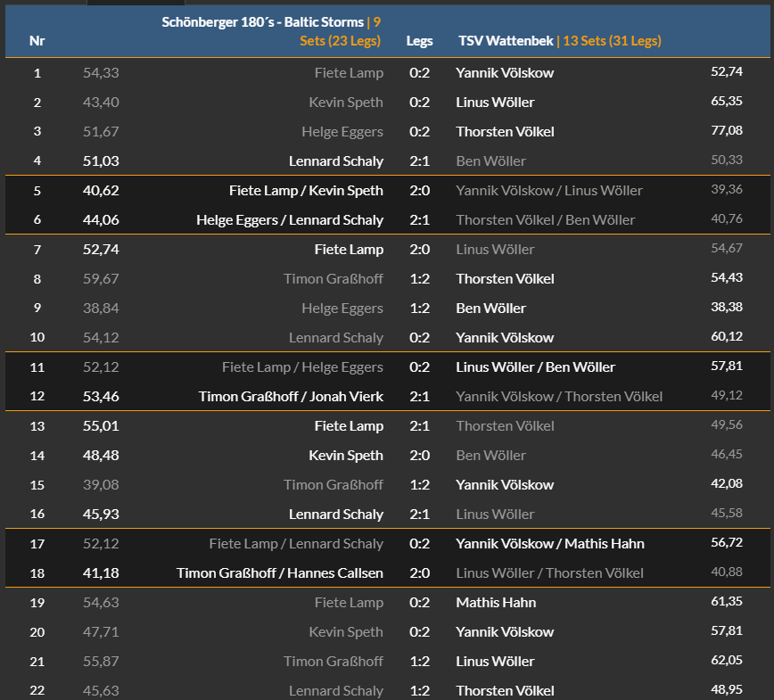Image resolution: width=774 pixels, height=700 pixels.
Task: Click Thorsten Völkel in match 22
Action: click(505, 691)
